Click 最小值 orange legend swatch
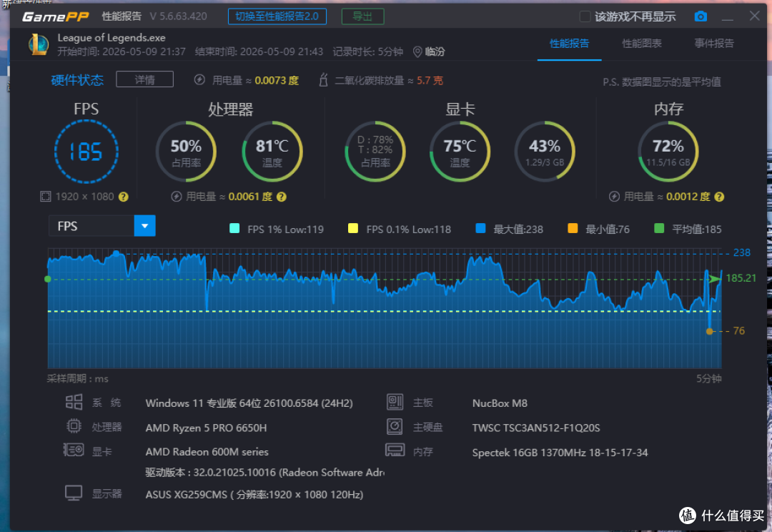The height and width of the screenshot is (532, 772). pos(573,228)
